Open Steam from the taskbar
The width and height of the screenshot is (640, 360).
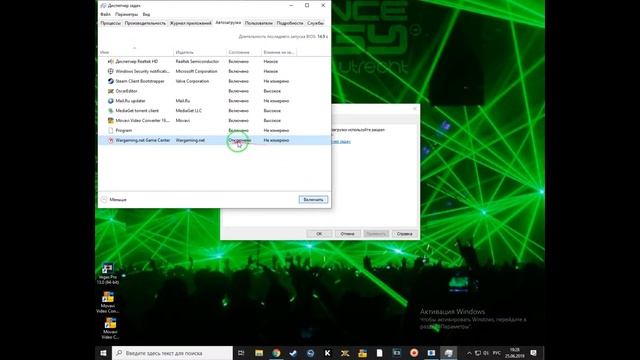tap(293, 353)
